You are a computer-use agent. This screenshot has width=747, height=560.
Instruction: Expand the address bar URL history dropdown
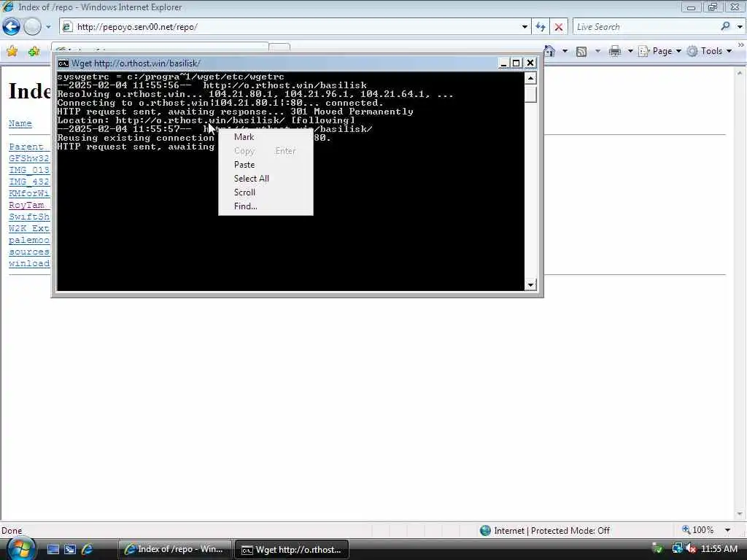(525, 27)
